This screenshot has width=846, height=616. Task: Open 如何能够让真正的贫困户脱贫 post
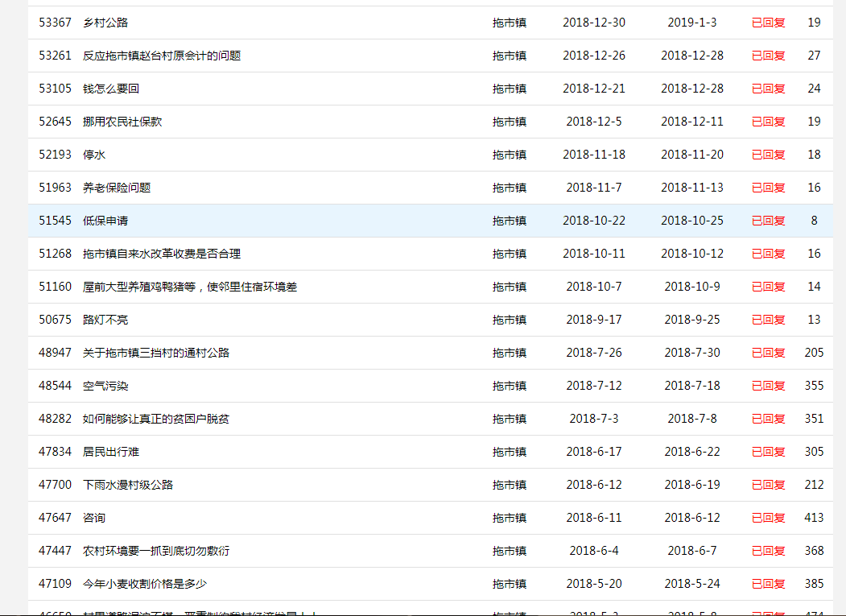[x=156, y=419]
